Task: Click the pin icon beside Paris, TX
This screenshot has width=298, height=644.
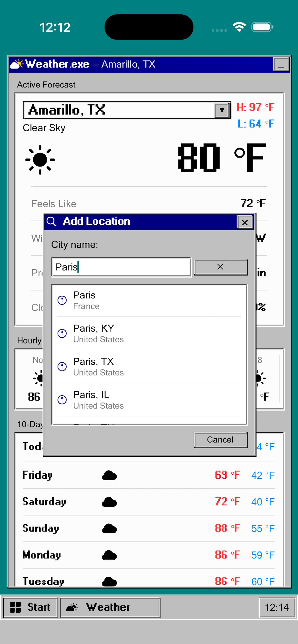Action: click(x=62, y=367)
